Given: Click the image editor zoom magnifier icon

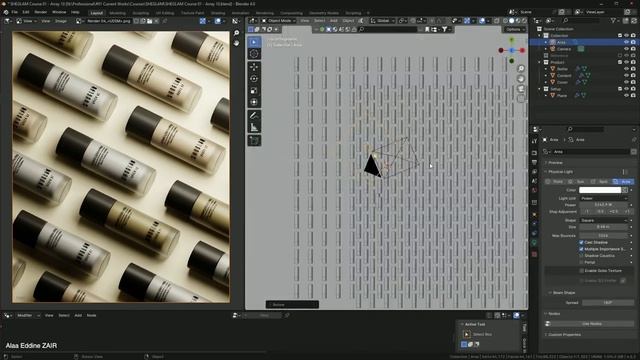Looking at the screenshot, I should click(236, 33).
